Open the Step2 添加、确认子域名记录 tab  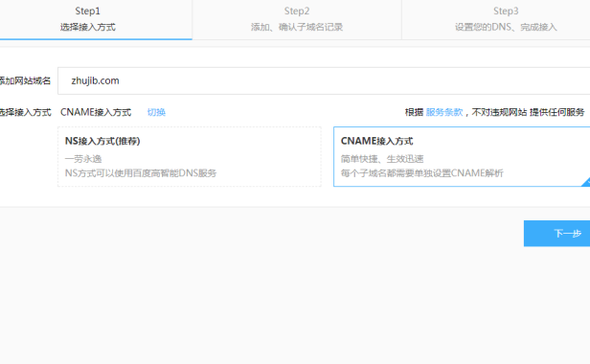pos(297,19)
